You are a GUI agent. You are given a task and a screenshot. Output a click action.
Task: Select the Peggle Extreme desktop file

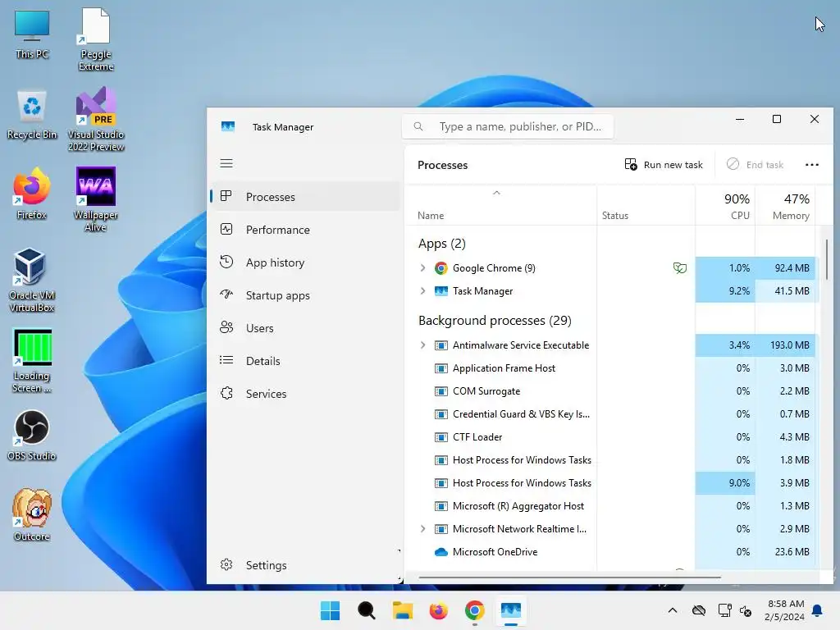[x=95, y=39]
